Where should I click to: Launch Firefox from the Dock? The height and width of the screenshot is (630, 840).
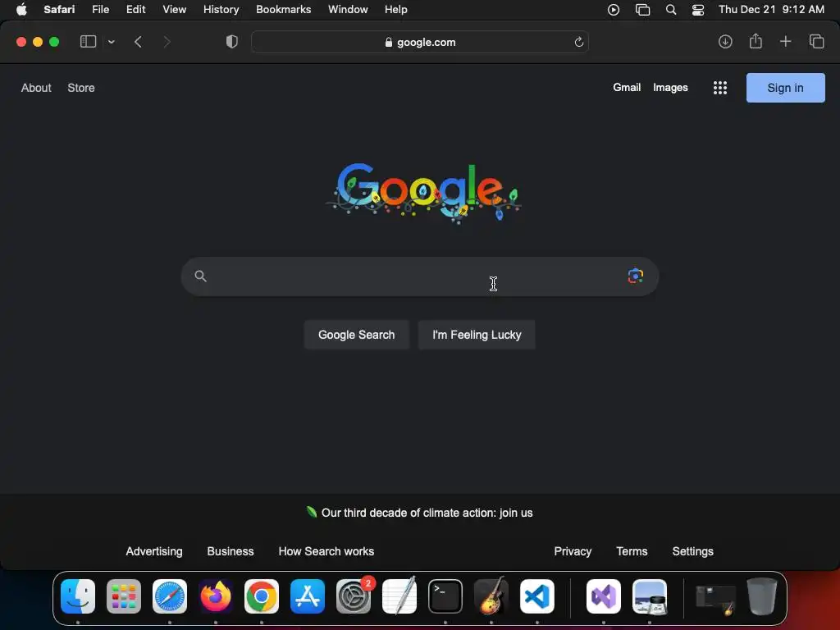pyautogui.click(x=216, y=596)
